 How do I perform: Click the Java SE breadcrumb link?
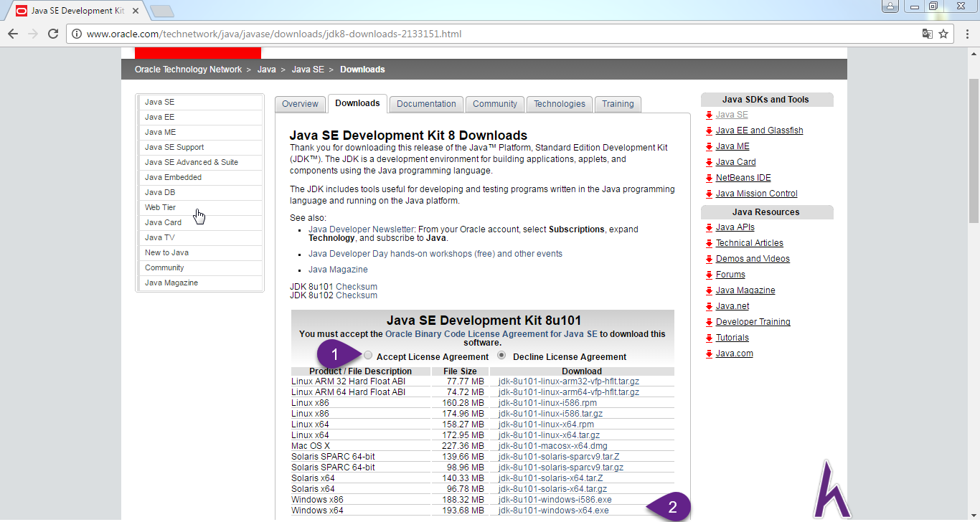pos(308,70)
